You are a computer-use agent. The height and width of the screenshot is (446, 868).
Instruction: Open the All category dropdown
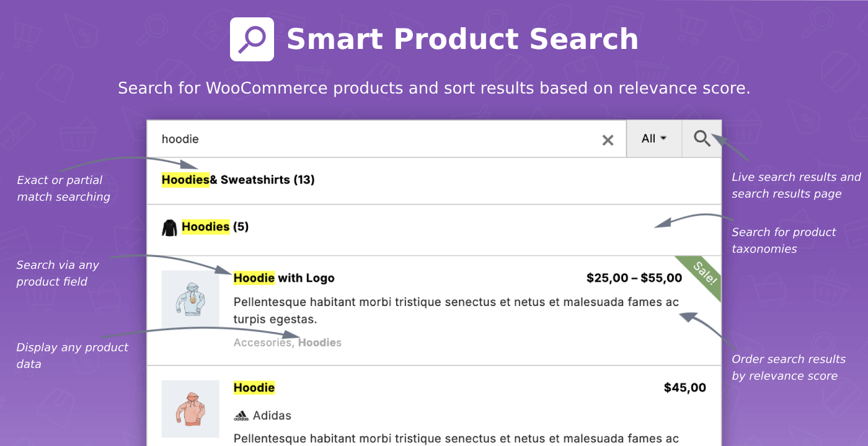(x=654, y=139)
